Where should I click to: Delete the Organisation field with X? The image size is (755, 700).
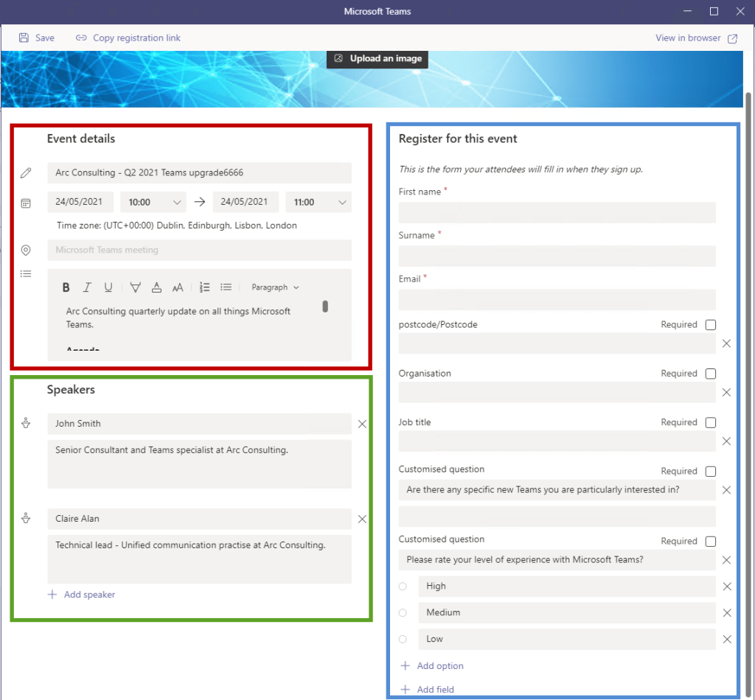click(x=726, y=393)
